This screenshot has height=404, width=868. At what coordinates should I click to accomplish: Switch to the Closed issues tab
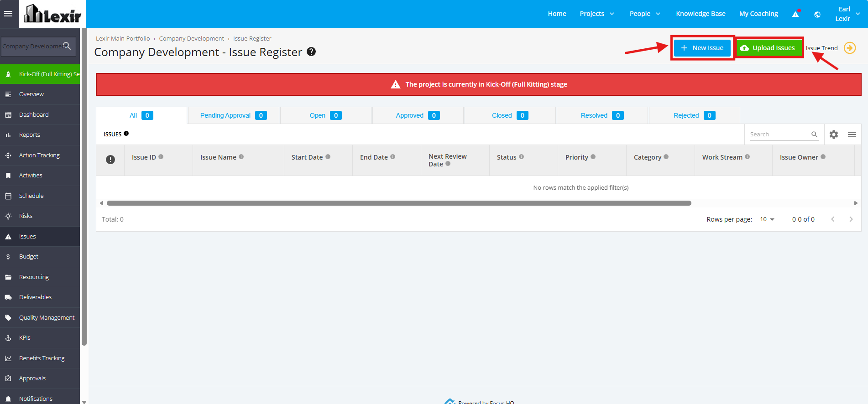pos(510,115)
